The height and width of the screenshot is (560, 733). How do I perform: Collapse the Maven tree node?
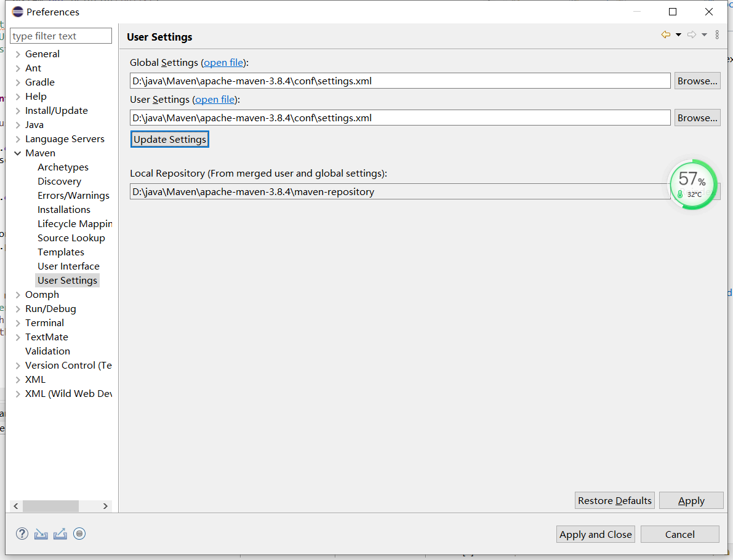(x=18, y=153)
